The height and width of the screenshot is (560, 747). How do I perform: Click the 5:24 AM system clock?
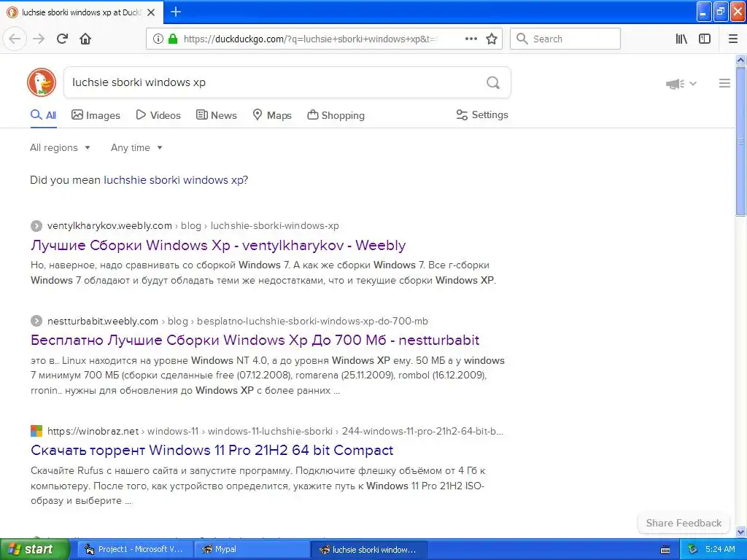click(x=720, y=550)
